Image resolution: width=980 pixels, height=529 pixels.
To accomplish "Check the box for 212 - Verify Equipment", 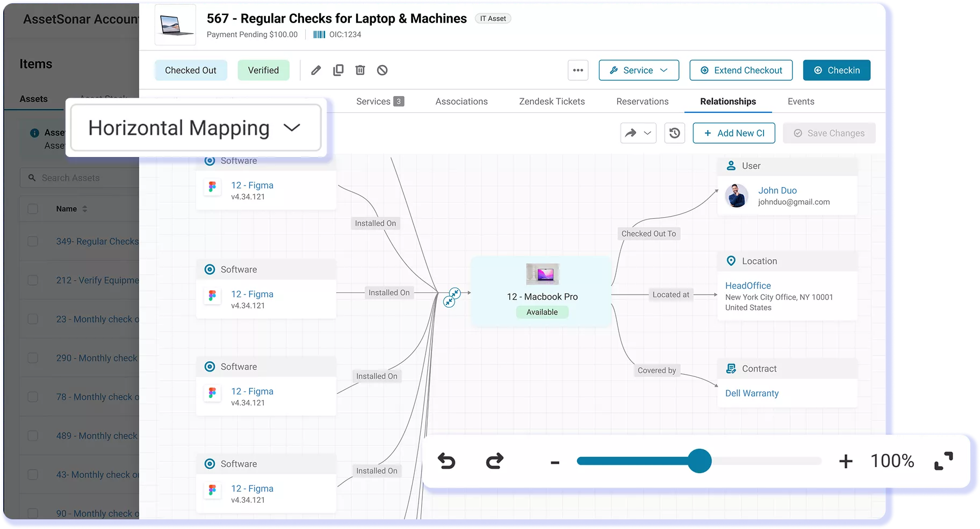I will 33,281.
